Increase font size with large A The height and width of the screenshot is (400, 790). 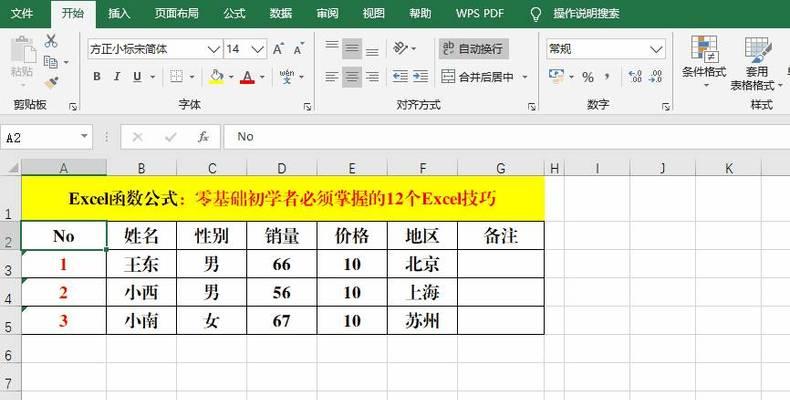[x=278, y=49]
